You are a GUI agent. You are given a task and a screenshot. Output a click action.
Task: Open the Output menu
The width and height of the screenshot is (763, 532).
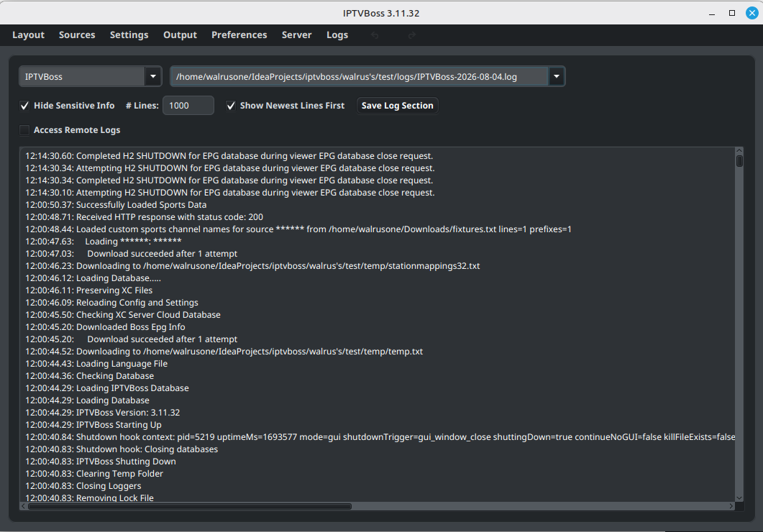[x=180, y=35]
